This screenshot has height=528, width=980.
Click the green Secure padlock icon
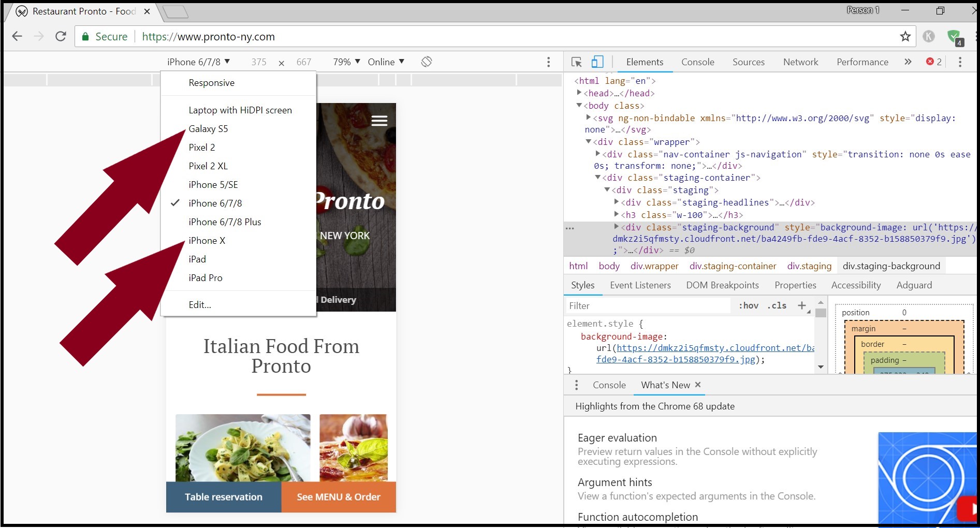pos(85,37)
